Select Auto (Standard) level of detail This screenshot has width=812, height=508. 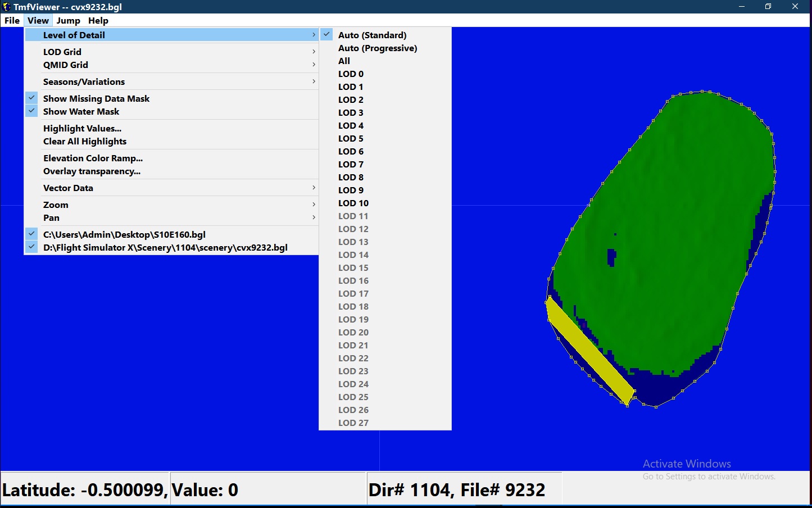385,35
